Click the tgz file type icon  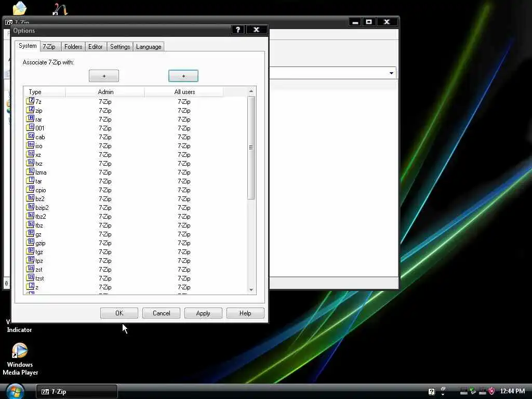(x=30, y=251)
